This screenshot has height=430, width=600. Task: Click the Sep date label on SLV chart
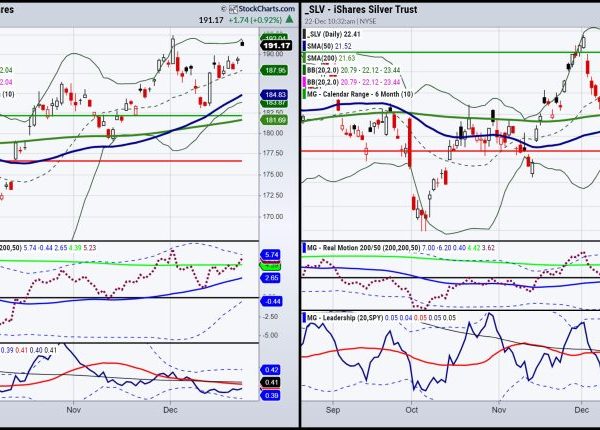[333, 410]
